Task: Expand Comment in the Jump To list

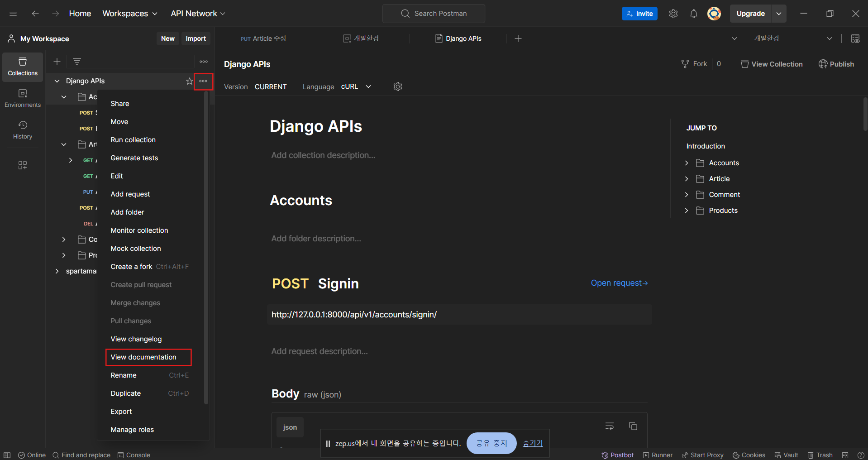Action: (x=687, y=195)
